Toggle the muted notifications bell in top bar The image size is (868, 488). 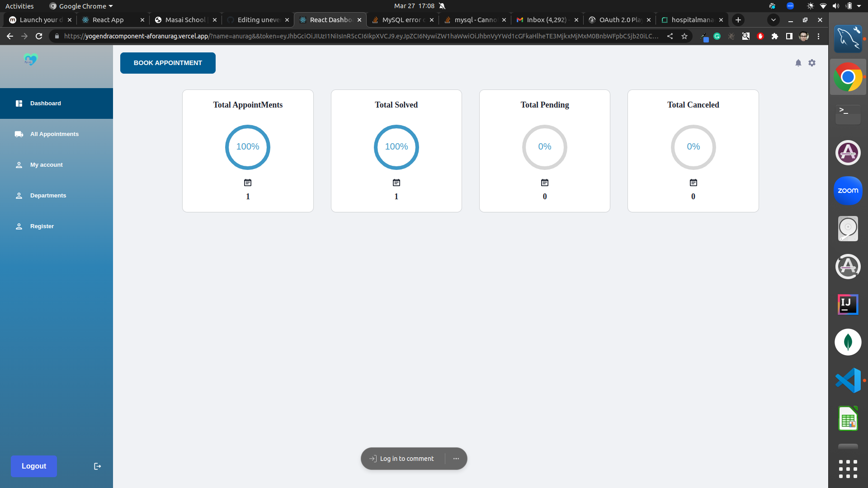(x=441, y=6)
